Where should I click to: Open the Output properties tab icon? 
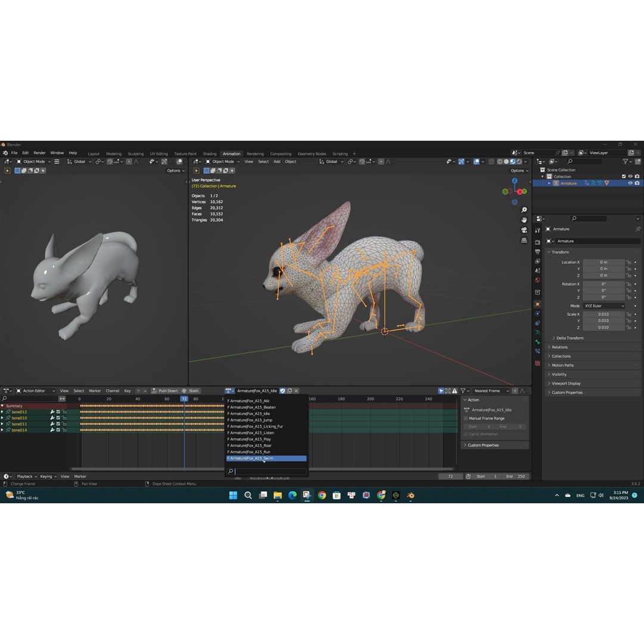coord(537,252)
